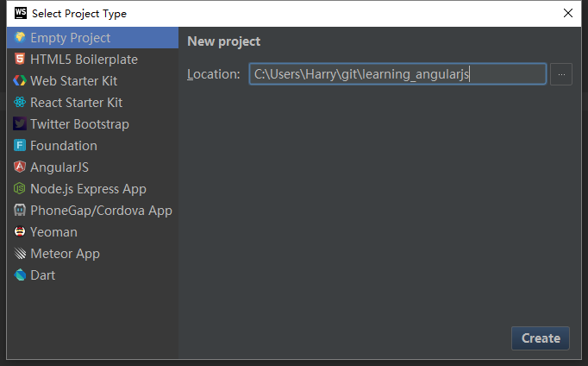Close the Select Project Type dialog
Screen dimensions: 588x366
pos(568,13)
